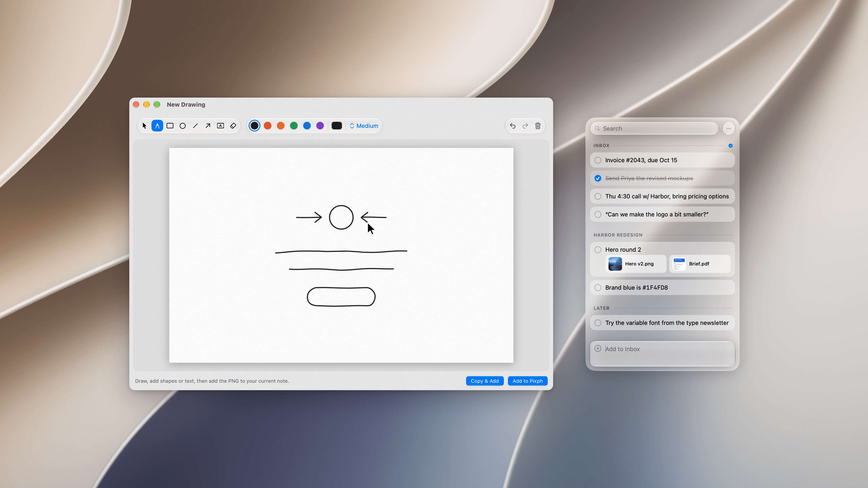Click the INBOX section header

601,145
